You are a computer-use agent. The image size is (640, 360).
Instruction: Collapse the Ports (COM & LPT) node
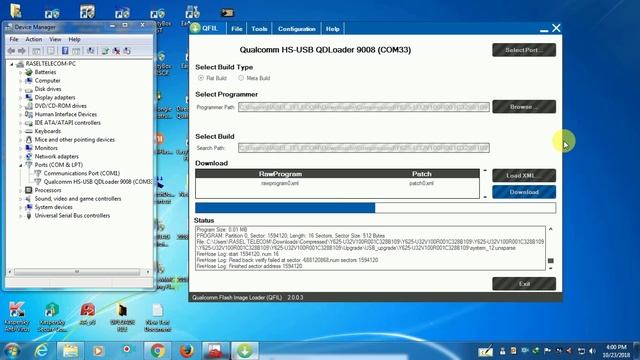click(x=20, y=165)
